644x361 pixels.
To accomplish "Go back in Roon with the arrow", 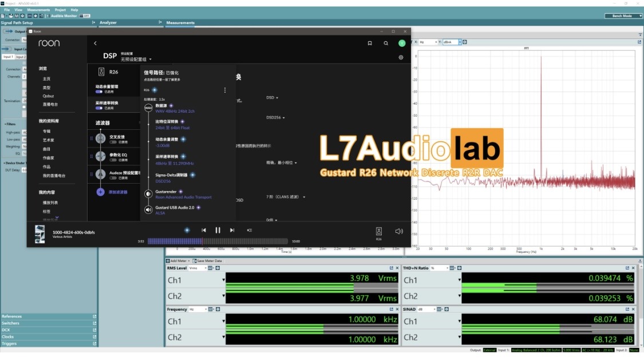I will (x=95, y=43).
